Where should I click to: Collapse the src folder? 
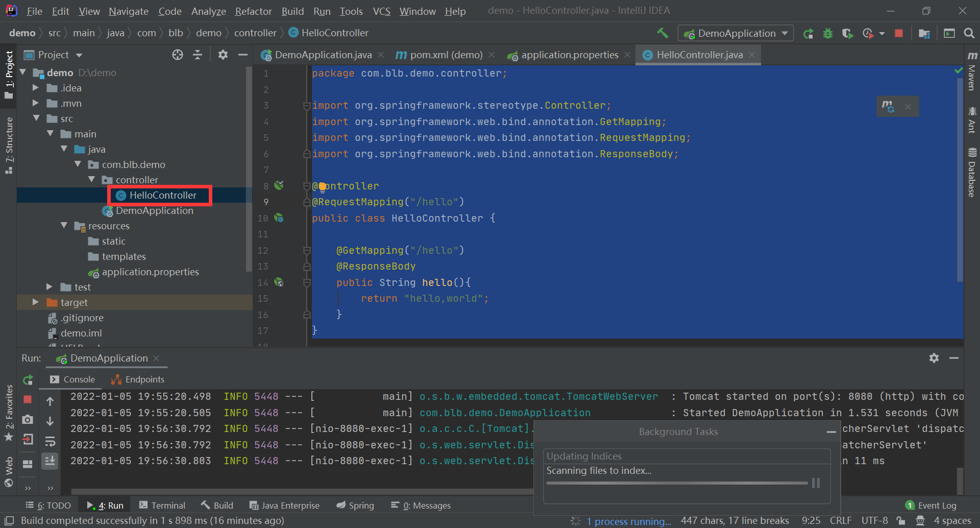click(x=37, y=118)
